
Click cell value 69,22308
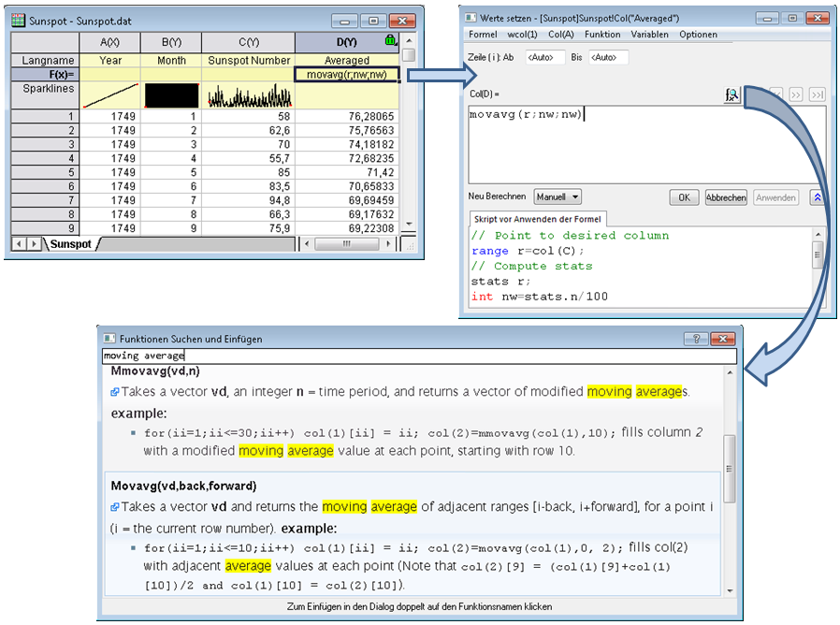(347, 227)
